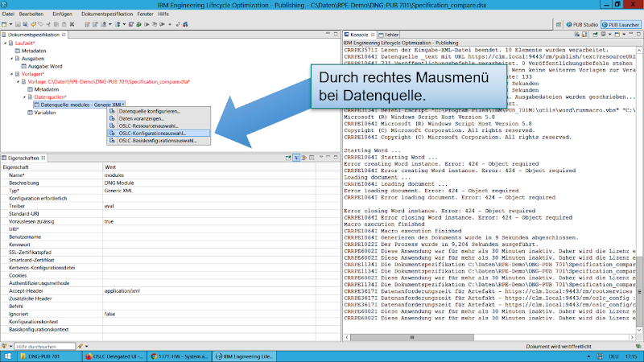Click the Hilfe durchsuchen search field

pos(45,347)
